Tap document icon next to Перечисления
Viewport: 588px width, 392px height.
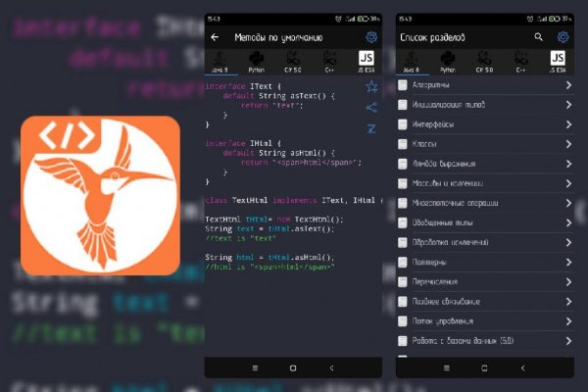point(403,282)
